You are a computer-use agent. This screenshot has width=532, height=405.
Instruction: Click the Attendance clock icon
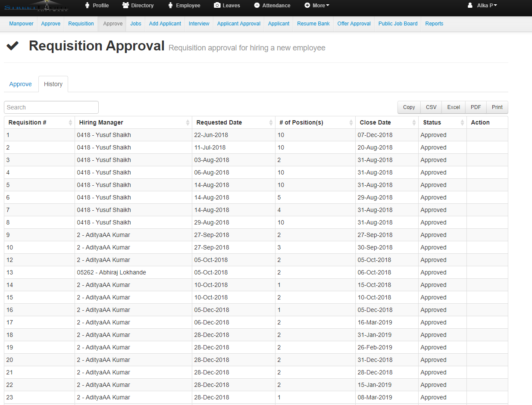(x=257, y=5)
